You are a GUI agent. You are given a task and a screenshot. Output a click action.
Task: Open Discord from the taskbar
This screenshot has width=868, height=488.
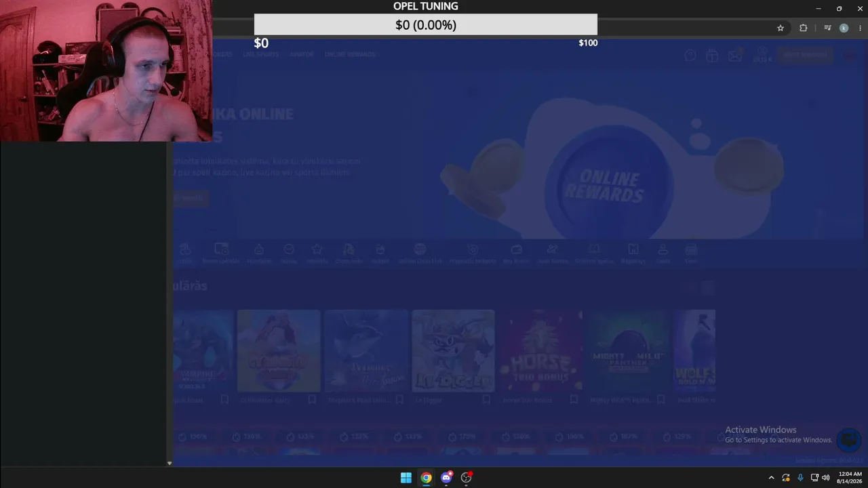click(x=446, y=478)
